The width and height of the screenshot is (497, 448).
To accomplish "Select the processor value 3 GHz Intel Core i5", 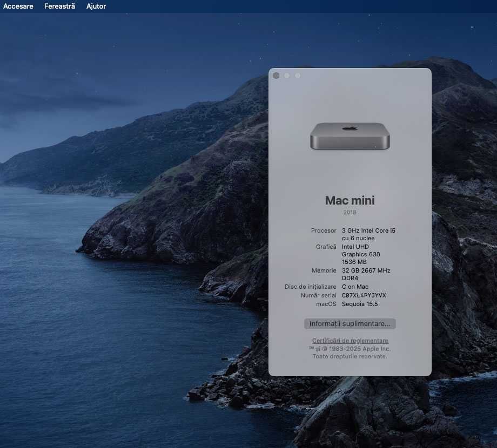I will click(x=368, y=230).
